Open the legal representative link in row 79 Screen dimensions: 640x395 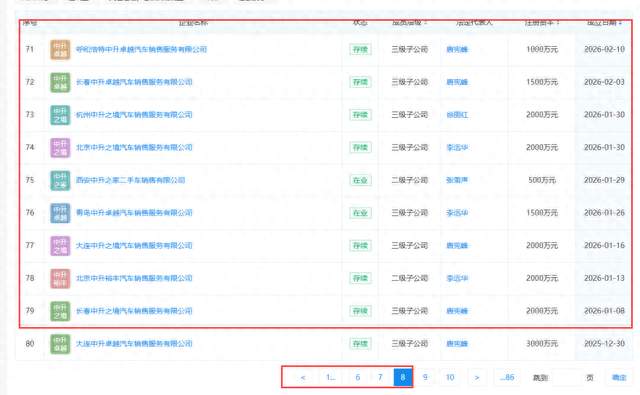(457, 311)
